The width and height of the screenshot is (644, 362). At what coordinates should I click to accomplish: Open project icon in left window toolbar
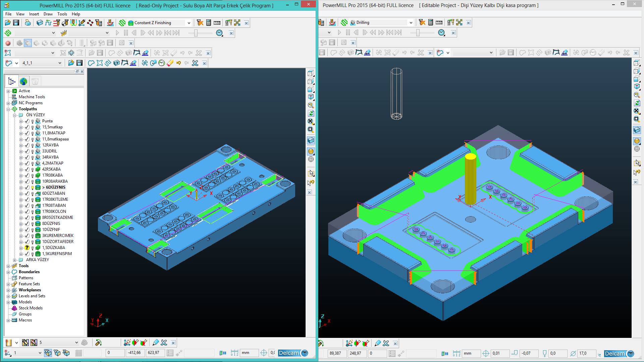click(x=8, y=23)
